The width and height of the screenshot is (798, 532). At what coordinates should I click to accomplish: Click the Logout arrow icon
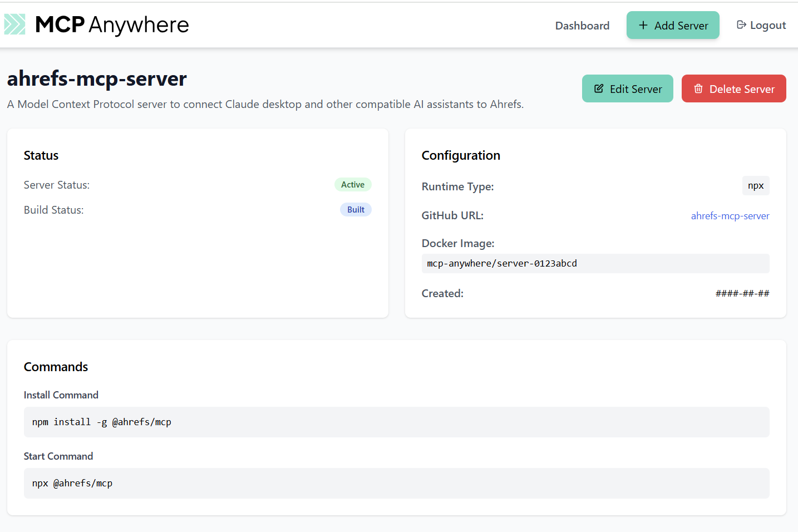(741, 24)
